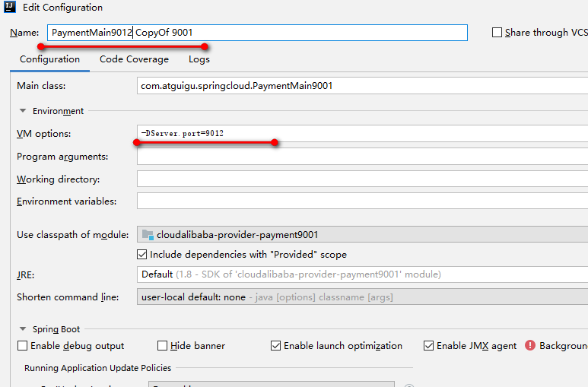Open the Shorten command line dropdown
Viewport: 588px width, 387px height.
point(362,297)
